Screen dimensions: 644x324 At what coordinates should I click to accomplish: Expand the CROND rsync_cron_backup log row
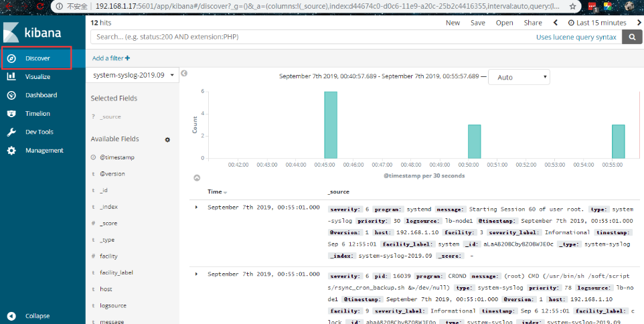[196, 274]
